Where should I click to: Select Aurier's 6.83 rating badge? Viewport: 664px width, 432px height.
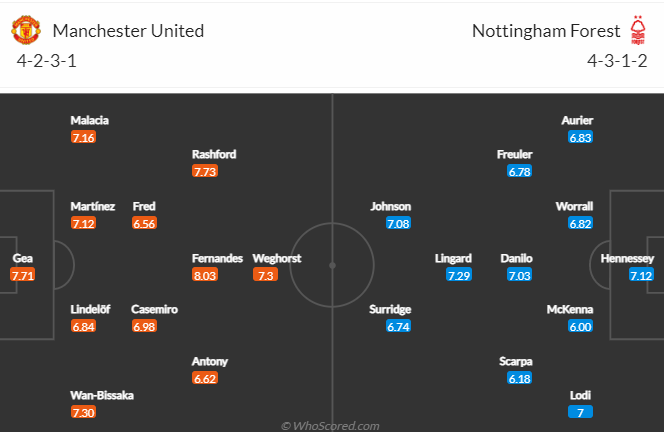(x=580, y=137)
